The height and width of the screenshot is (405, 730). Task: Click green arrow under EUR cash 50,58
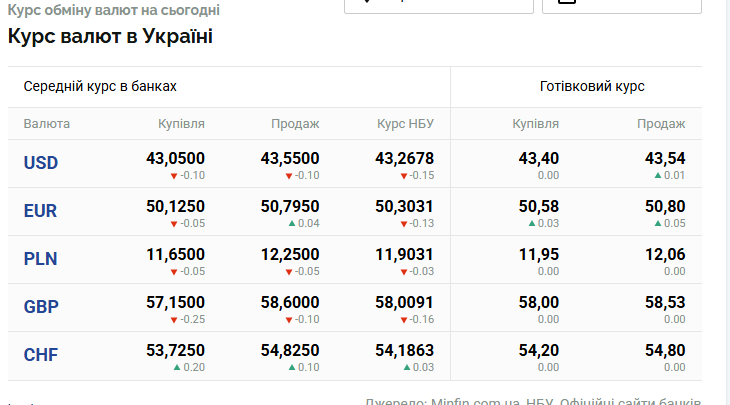click(x=532, y=224)
